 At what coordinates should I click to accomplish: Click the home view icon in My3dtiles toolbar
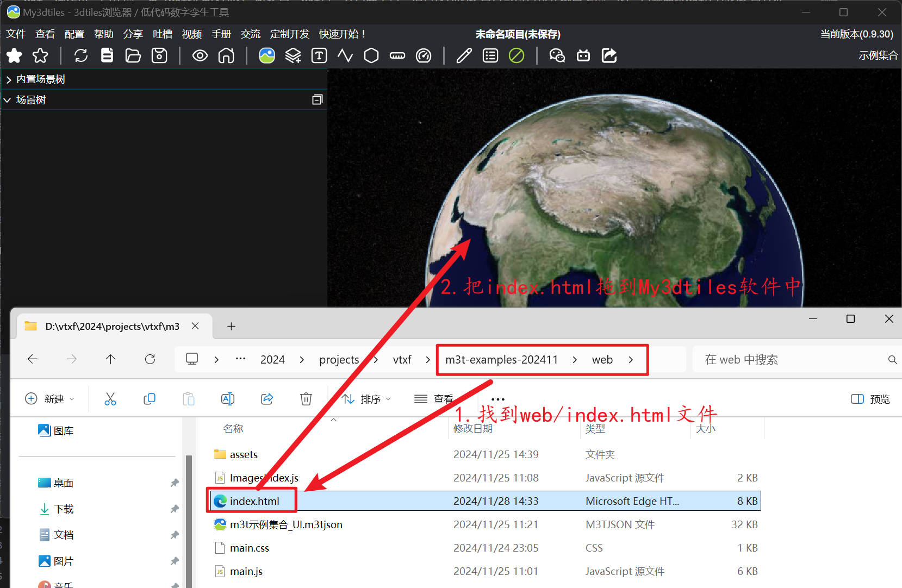pos(226,55)
